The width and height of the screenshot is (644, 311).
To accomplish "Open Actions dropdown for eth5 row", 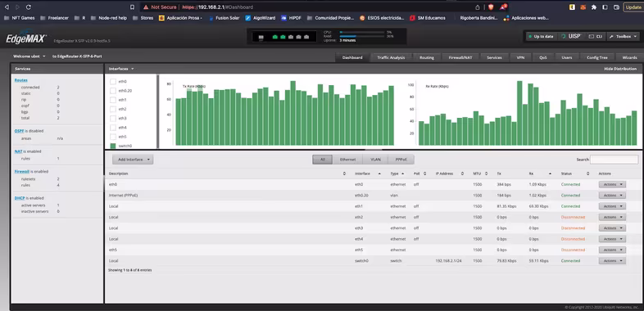I will click(612, 250).
